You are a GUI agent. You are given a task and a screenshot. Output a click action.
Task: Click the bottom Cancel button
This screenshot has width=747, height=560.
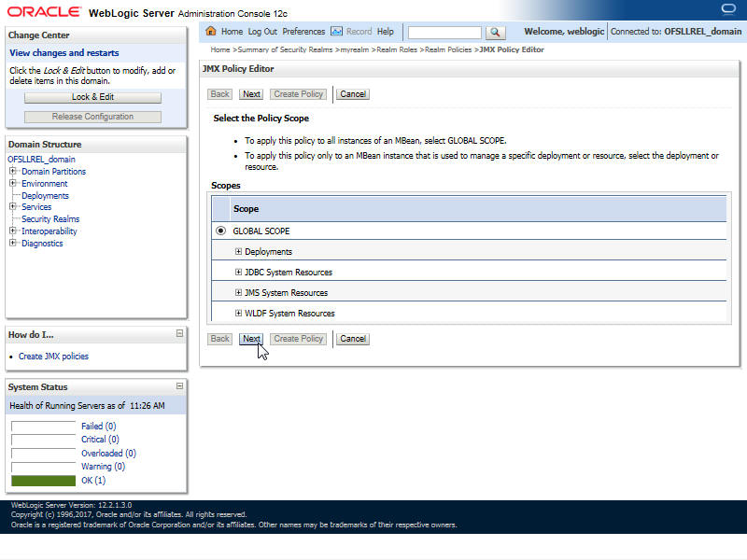[353, 339]
